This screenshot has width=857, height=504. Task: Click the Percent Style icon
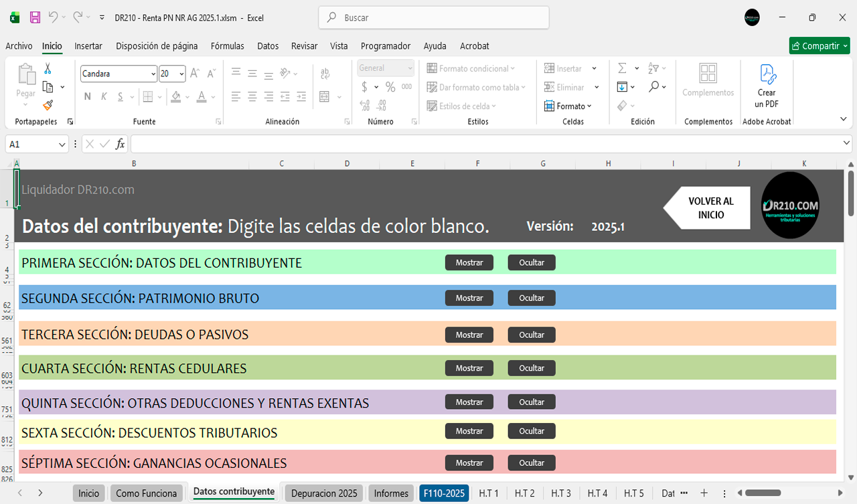390,87
